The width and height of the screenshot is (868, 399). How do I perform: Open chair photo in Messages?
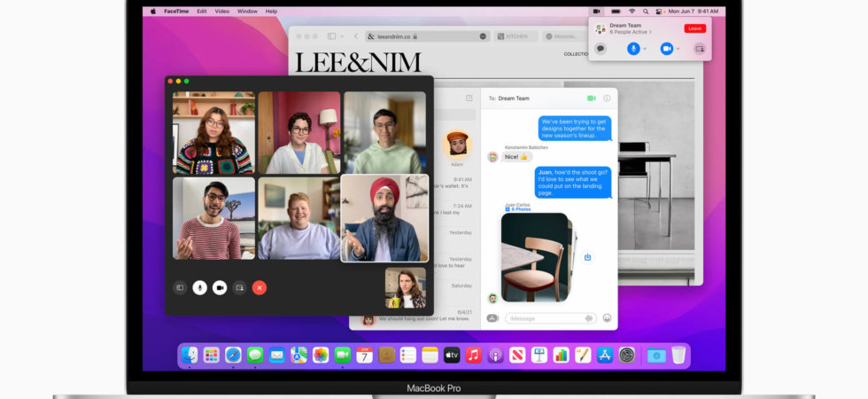(x=535, y=257)
